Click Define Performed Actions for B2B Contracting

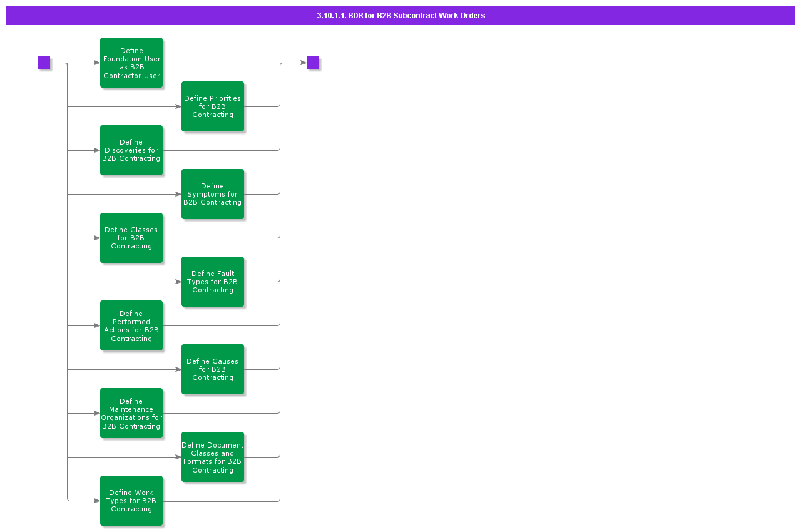131,325
